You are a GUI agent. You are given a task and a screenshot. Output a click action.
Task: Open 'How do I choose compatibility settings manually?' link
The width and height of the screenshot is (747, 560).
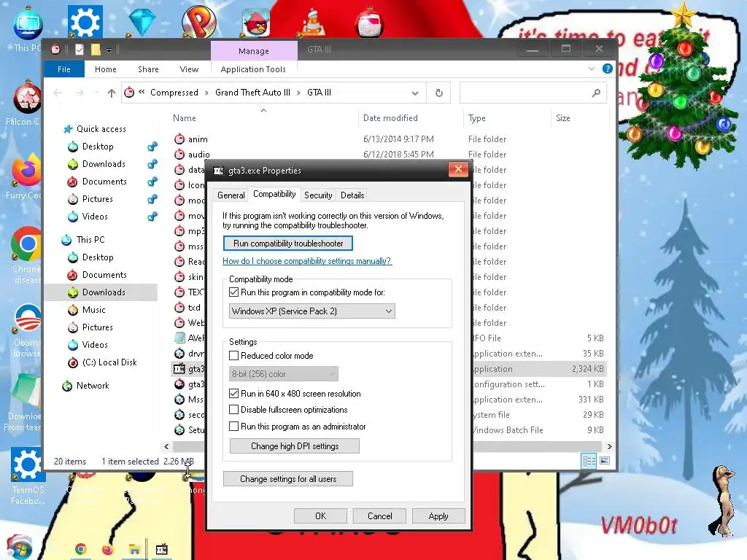307,261
